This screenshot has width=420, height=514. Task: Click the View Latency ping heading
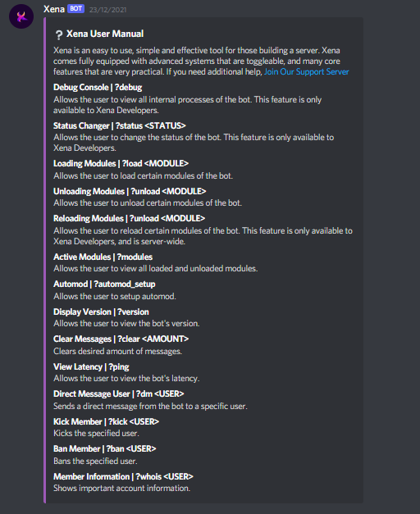(x=91, y=366)
